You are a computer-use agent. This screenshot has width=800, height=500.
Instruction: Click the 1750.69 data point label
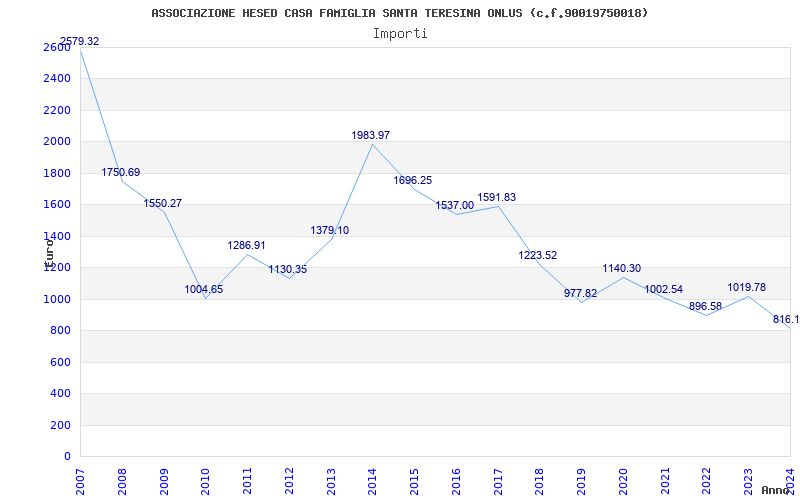(x=121, y=173)
